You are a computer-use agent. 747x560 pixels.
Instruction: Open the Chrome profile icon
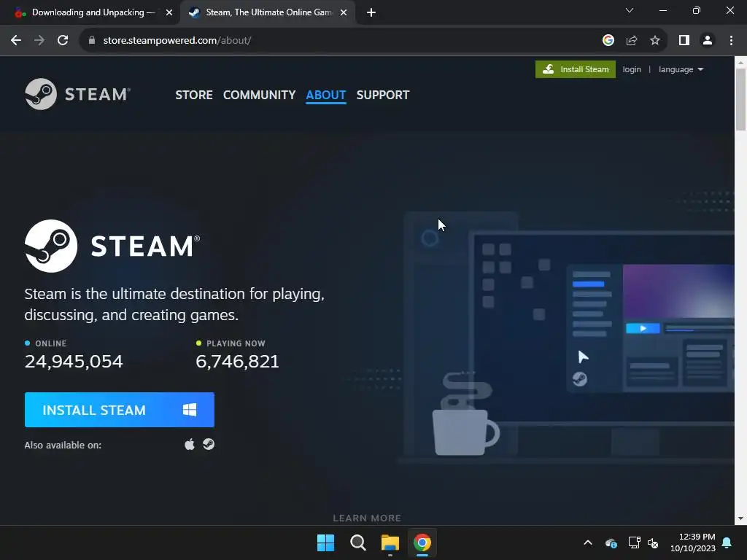(708, 41)
